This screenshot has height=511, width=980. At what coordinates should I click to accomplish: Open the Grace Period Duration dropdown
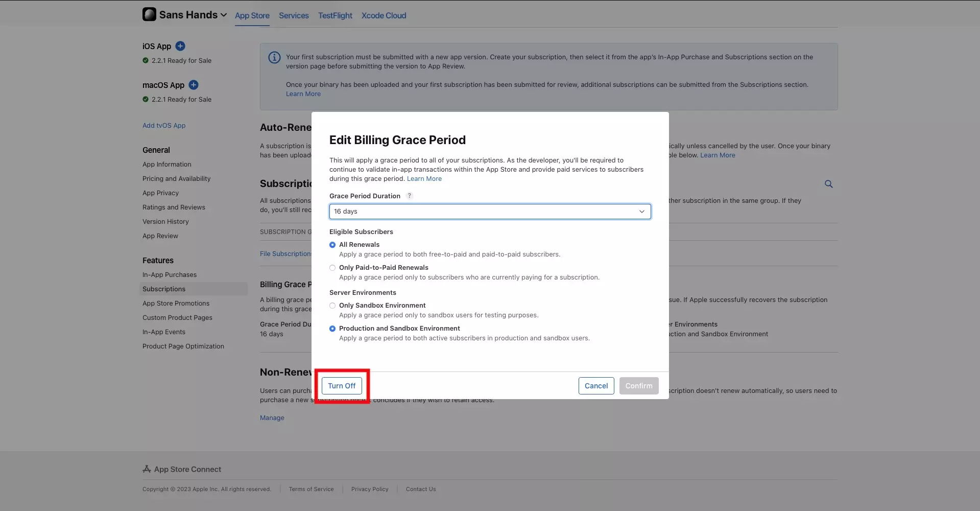490,212
